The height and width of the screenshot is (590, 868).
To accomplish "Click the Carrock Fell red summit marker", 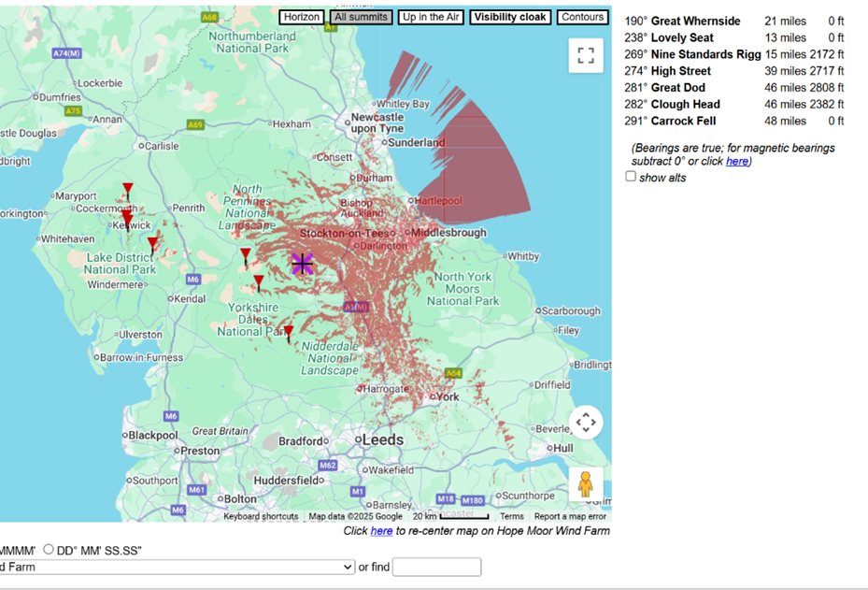I will click(x=128, y=190).
